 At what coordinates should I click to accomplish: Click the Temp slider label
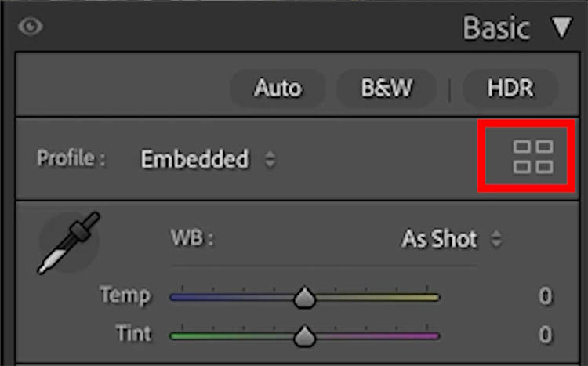point(125,295)
